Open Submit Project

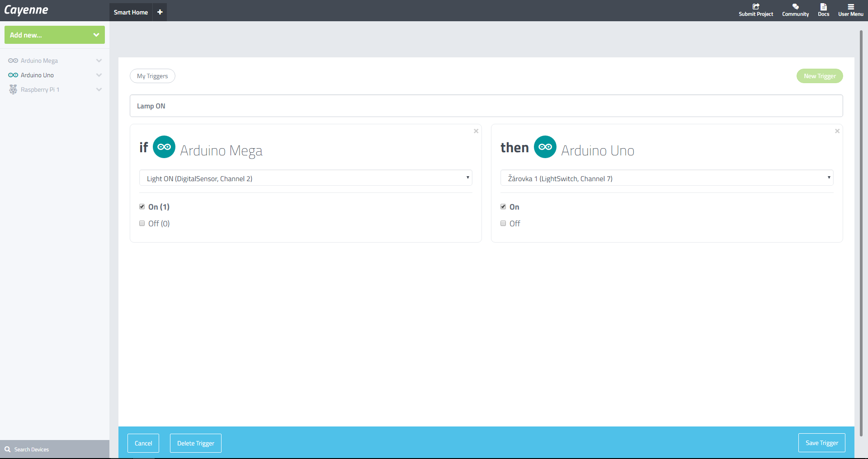756,10
